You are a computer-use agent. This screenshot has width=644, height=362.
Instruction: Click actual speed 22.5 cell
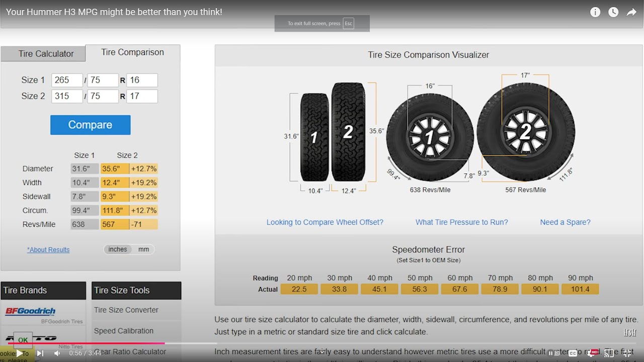299,289
